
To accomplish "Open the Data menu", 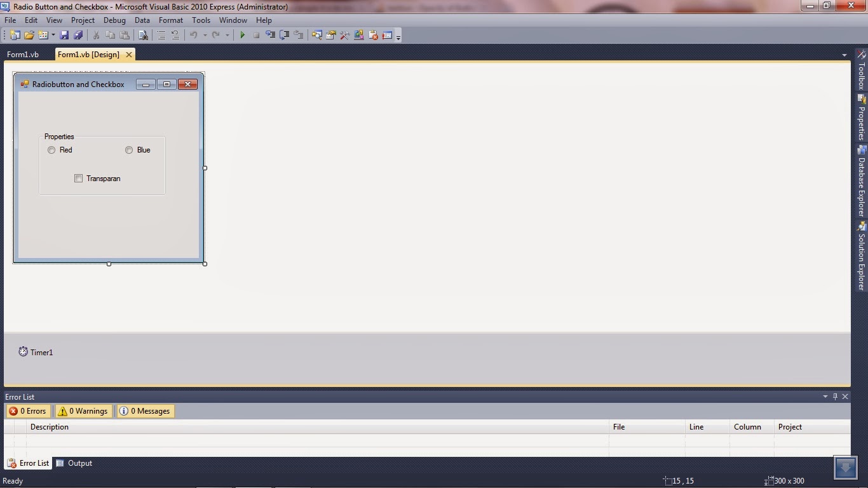I will [142, 20].
